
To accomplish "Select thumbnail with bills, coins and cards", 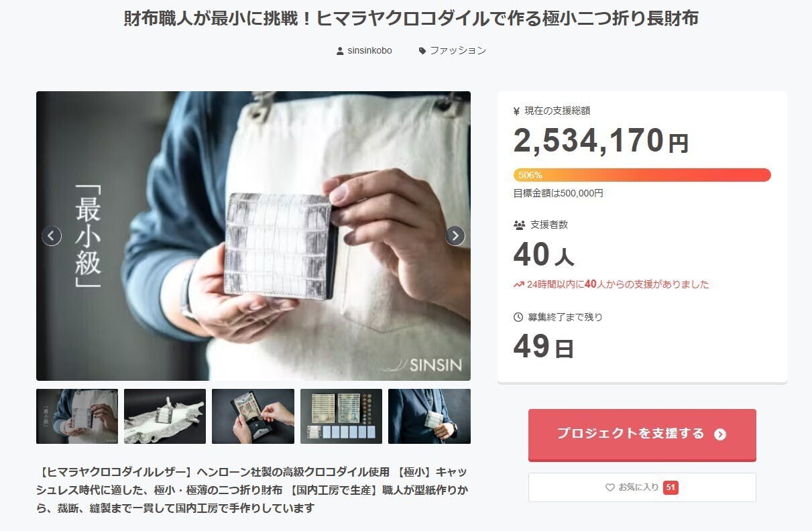I will tap(341, 416).
